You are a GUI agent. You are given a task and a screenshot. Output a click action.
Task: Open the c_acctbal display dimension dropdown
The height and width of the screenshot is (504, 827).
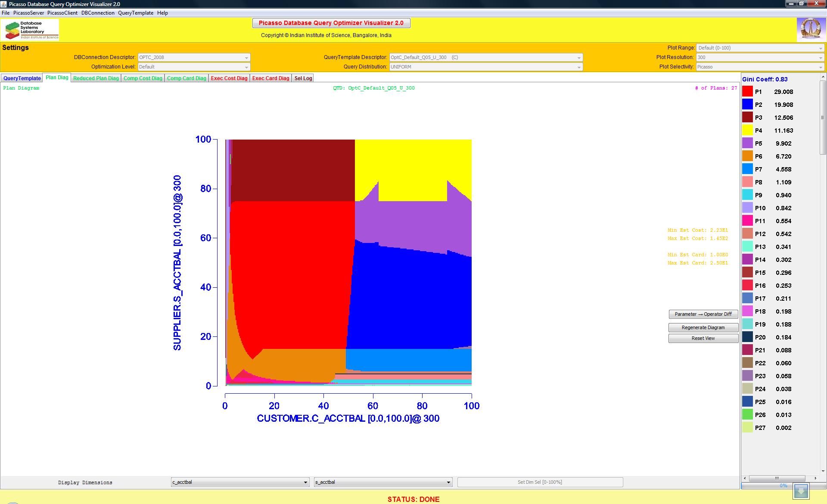click(305, 482)
